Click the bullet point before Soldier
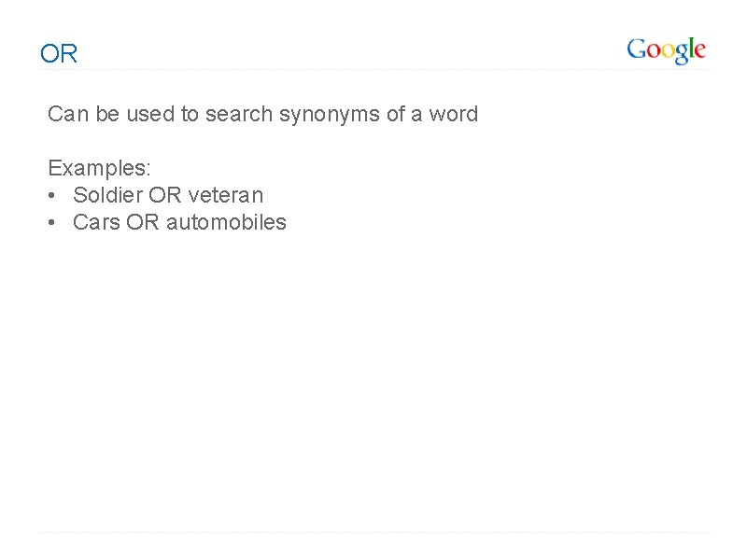This screenshot has height=560, width=747. click(x=52, y=195)
